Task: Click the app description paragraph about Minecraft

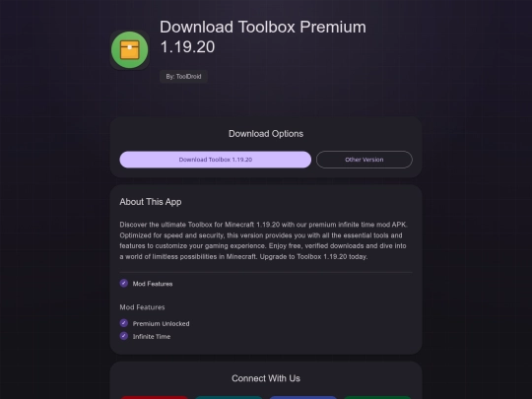Action: pos(264,240)
